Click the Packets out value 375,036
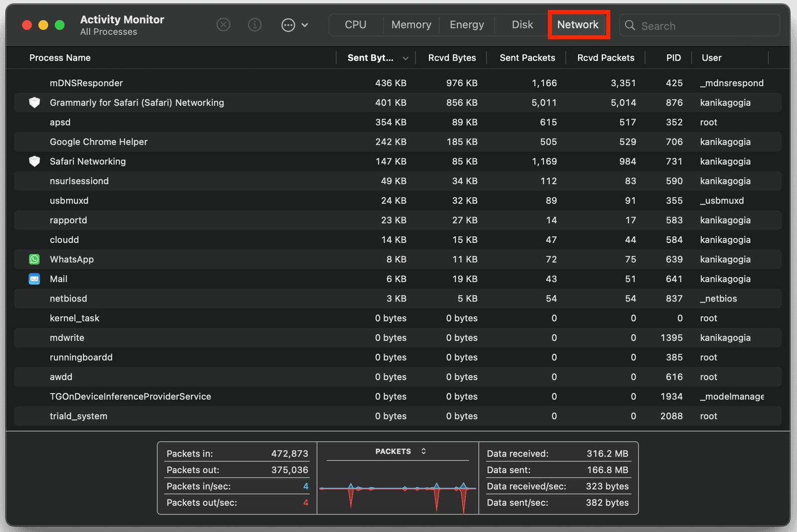The image size is (797, 532). coord(289,470)
